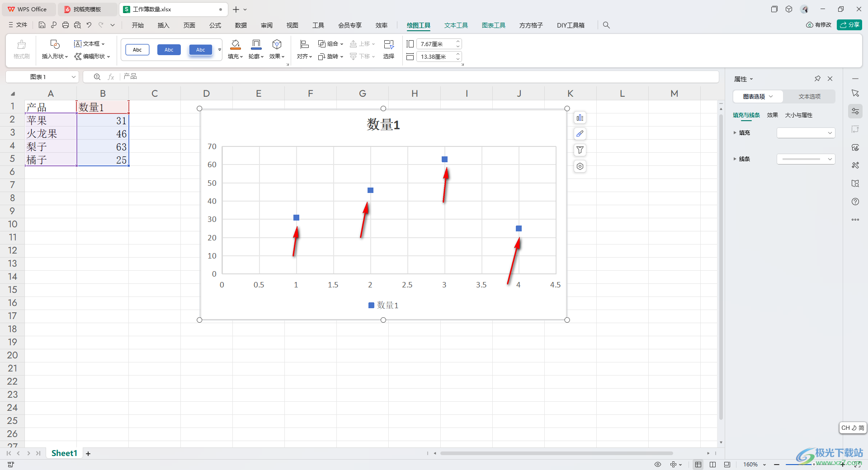Expand the Fill (填充) section triangle
Image resolution: width=868 pixels, height=470 pixels.
pyautogui.click(x=735, y=133)
